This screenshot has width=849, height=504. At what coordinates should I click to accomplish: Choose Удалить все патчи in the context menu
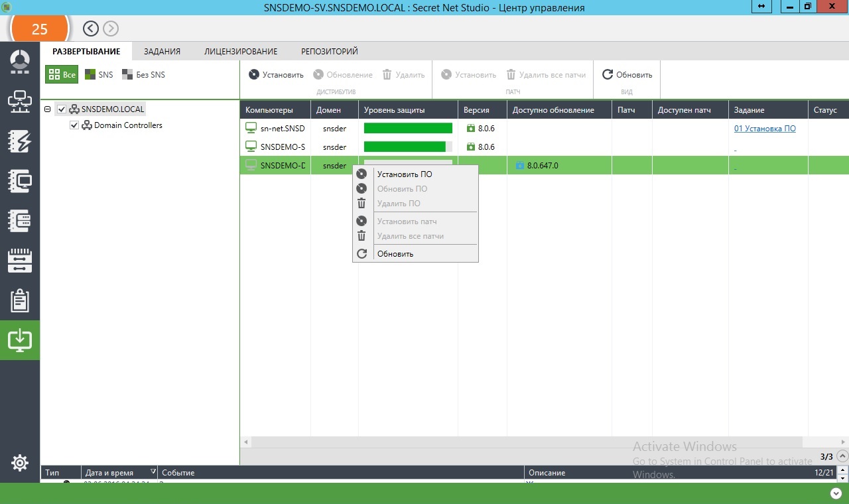coord(415,236)
